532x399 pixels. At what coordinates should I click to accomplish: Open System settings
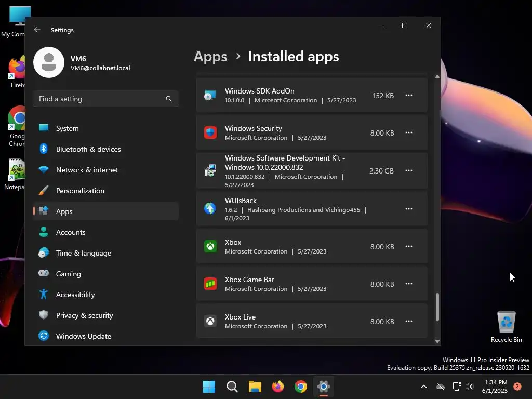click(x=106, y=128)
